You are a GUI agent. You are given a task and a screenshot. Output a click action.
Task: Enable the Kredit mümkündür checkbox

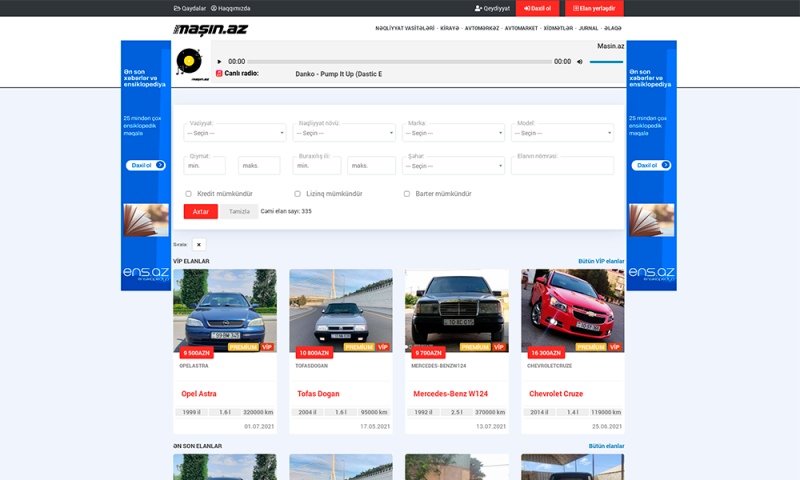click(188, 194)
